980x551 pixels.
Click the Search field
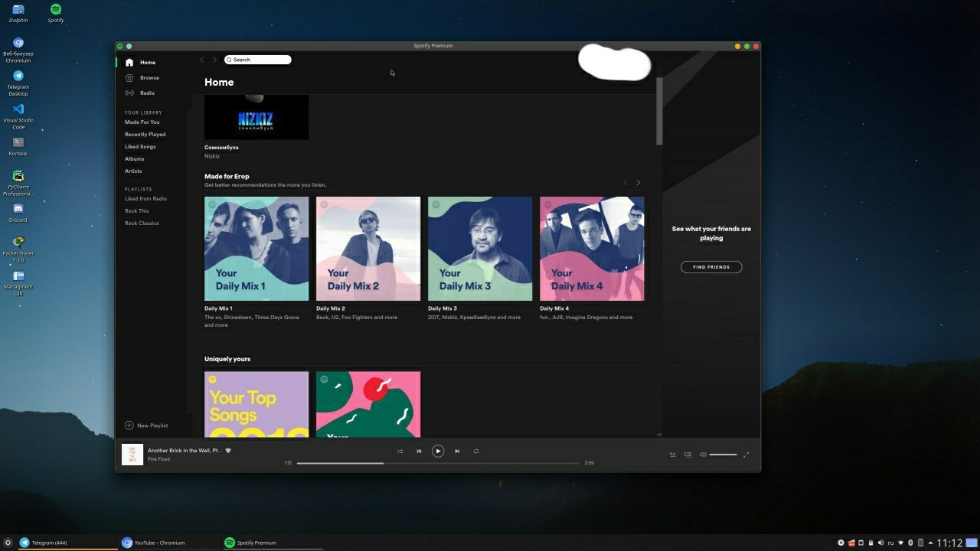pyautogui.click(x=258, y=60)
